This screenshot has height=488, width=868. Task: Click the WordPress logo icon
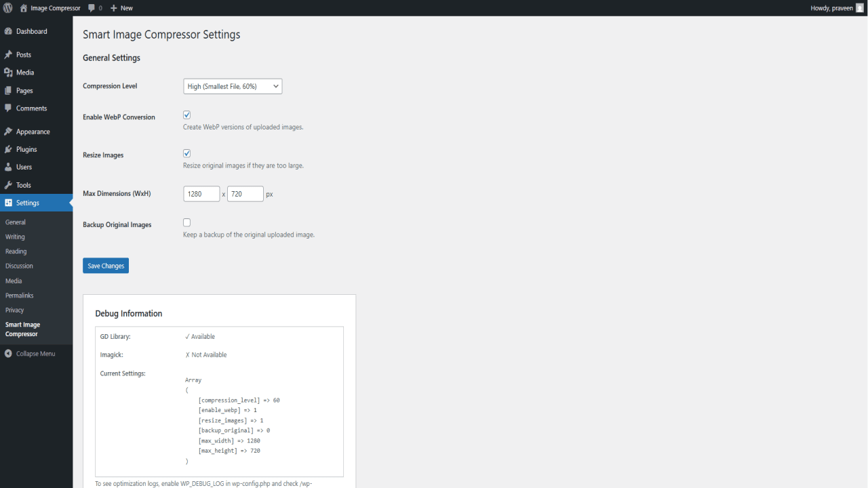pos(7,8)
